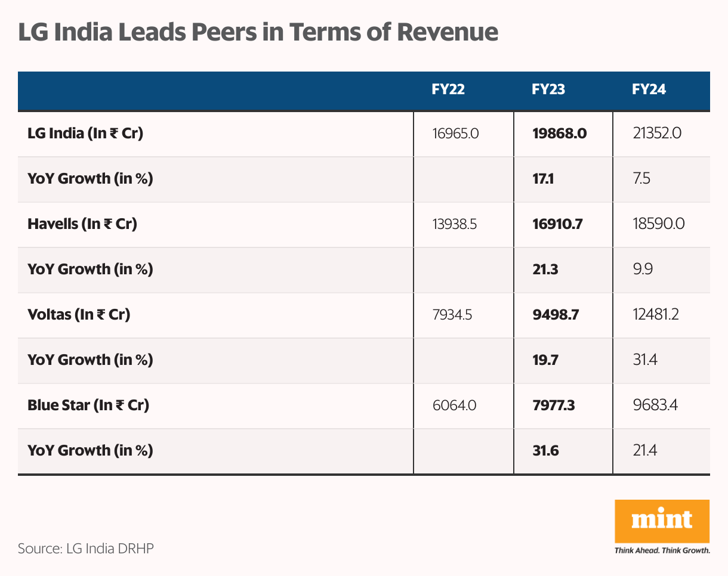Select Blue Star FY22 value 6064.0
Screen dimensions: 728x576
454,405
